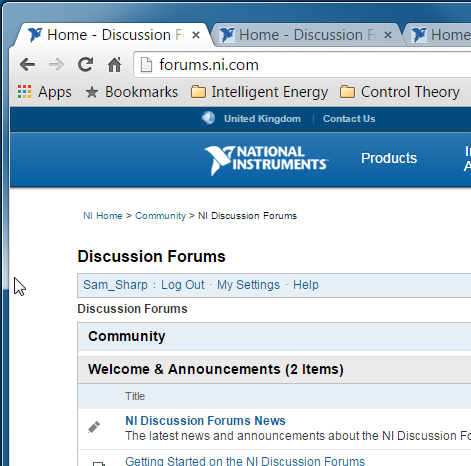Go back using the browser back arrow

point(27,65)
